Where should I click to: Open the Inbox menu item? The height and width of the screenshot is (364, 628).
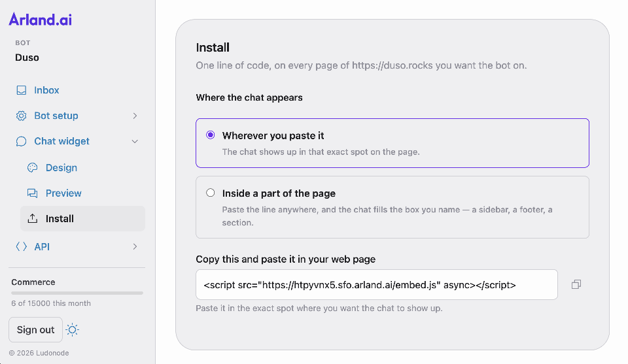[46, 90]
